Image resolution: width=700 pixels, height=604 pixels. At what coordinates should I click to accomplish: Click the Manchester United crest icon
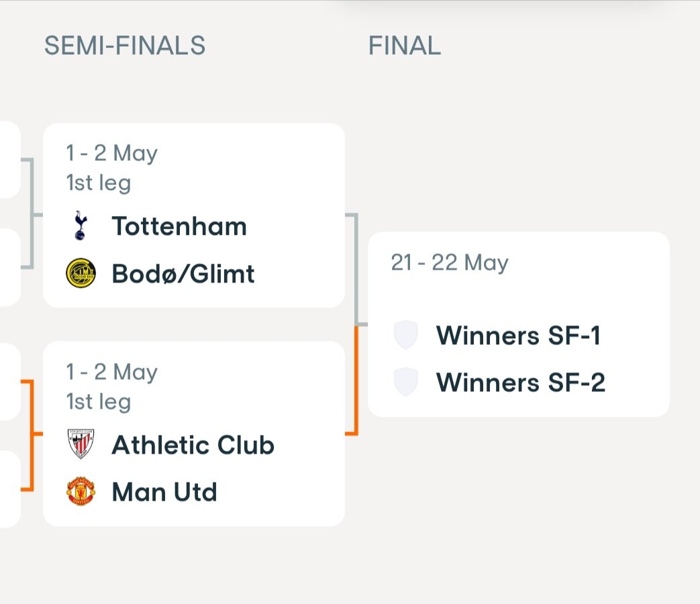point(81,491)
